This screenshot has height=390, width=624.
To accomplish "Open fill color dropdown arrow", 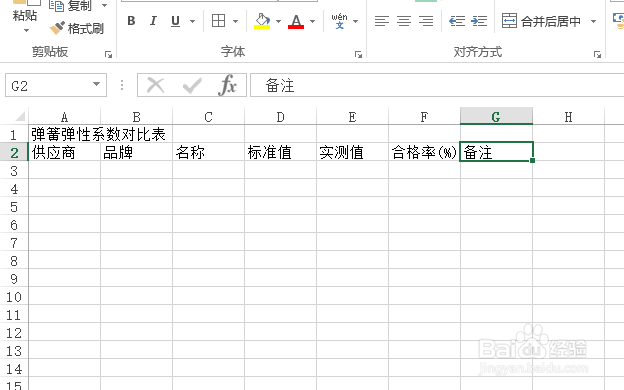I will point(278,21).
